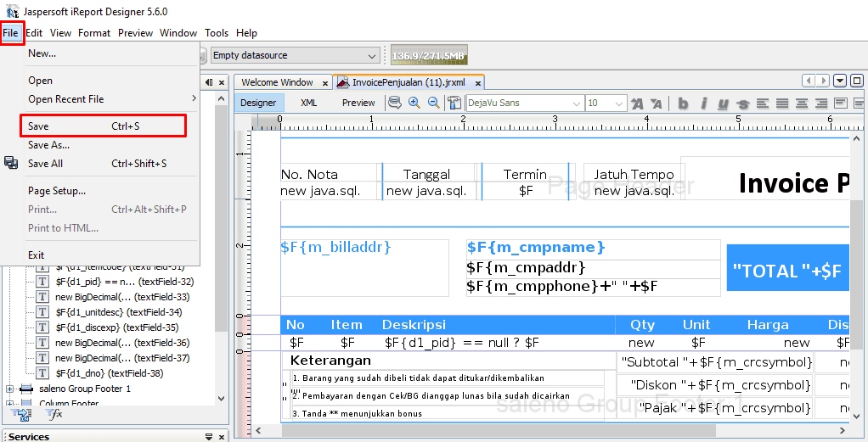The width and height of the screenshot is (868, 442).
Task: Open the DejaVu Sans font dropdown
Action: point(577,104)
